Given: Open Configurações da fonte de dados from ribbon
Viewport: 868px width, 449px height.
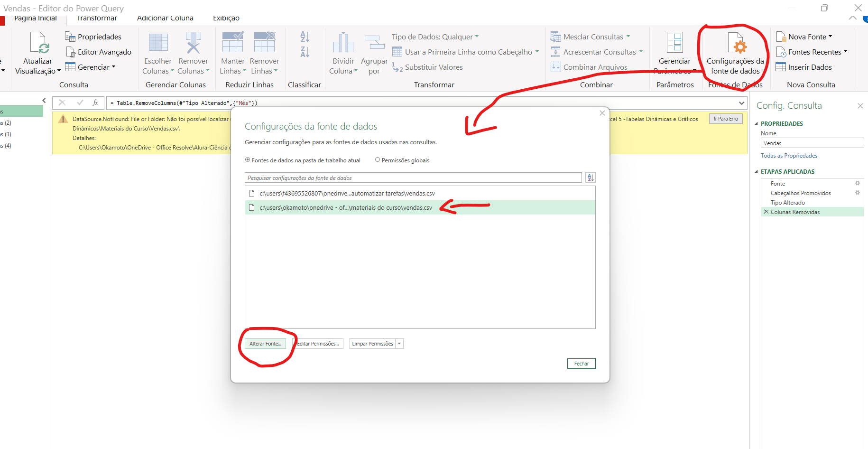Looking at the screenshot, I should [735, 54].
